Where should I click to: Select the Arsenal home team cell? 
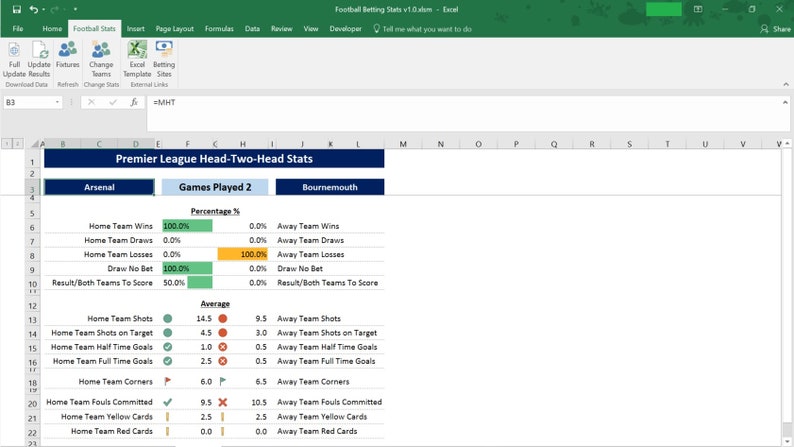click(99, 187)
